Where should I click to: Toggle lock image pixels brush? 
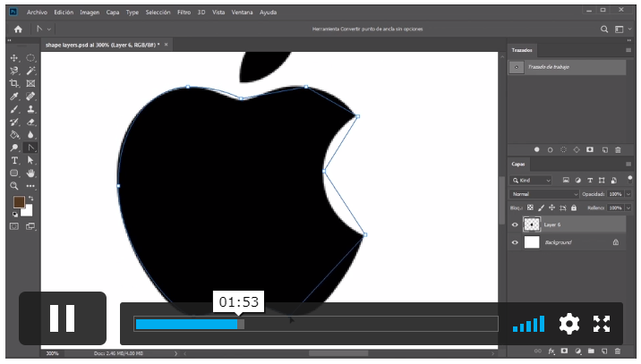542,207
